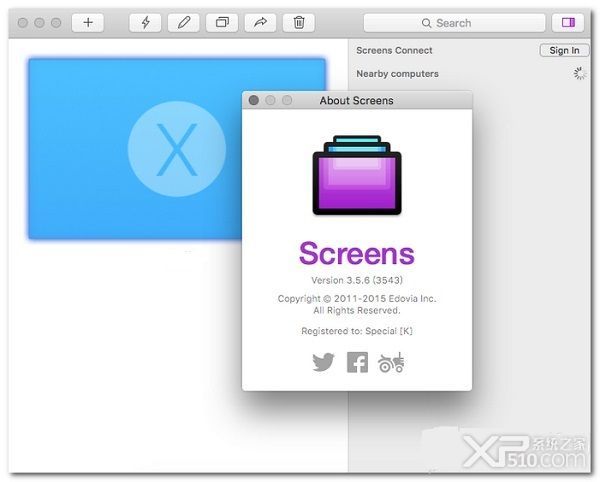Click the plus button to add a screen
This screenshot has height=482, width=600.
pyautogui.click(x=88, y=23)
